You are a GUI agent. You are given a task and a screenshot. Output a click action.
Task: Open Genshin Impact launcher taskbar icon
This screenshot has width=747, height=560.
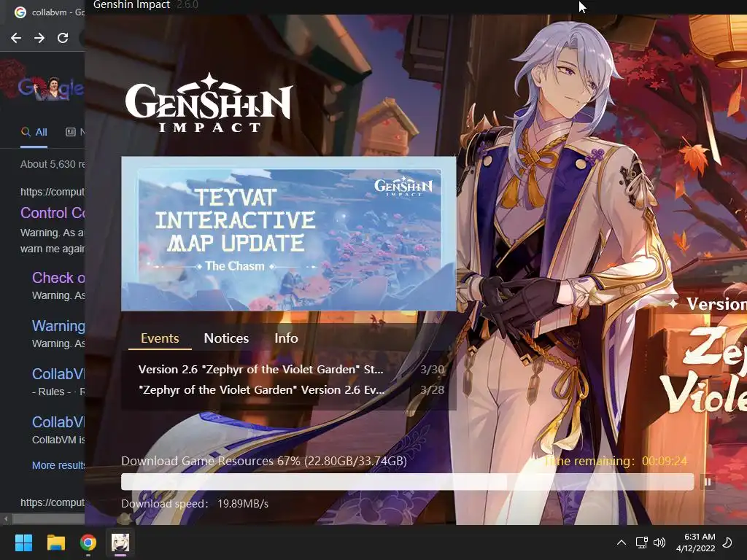point(120,542)
